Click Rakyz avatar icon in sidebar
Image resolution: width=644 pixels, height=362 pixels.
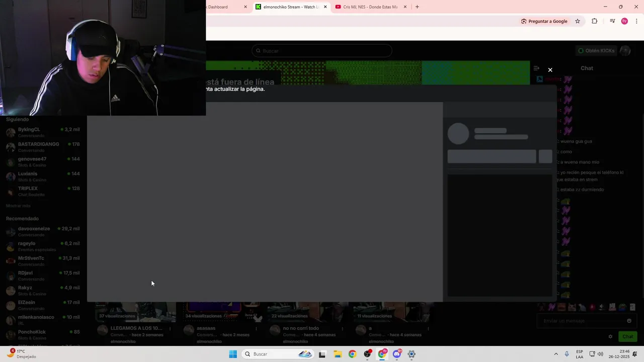pyautogui.click(x=11, y=291)
